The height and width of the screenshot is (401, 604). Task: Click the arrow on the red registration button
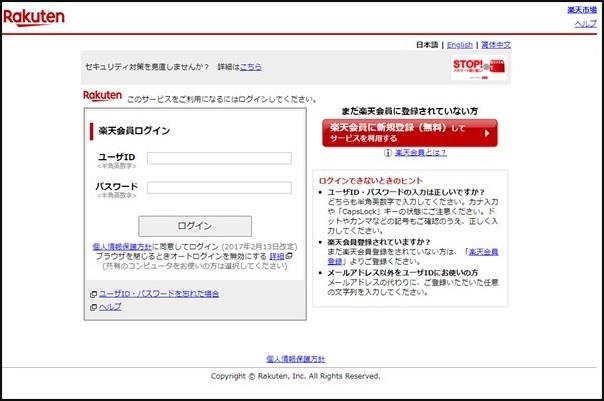click(x=487, y=133)
